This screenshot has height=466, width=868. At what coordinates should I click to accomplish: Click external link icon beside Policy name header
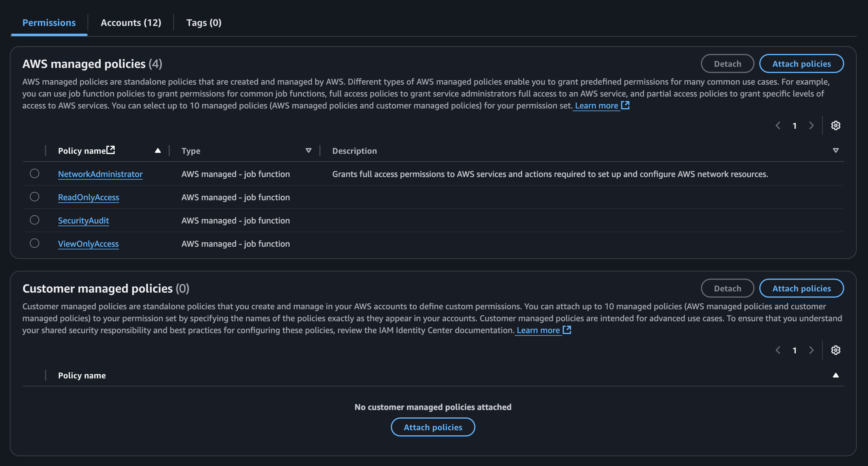[111, 150]
